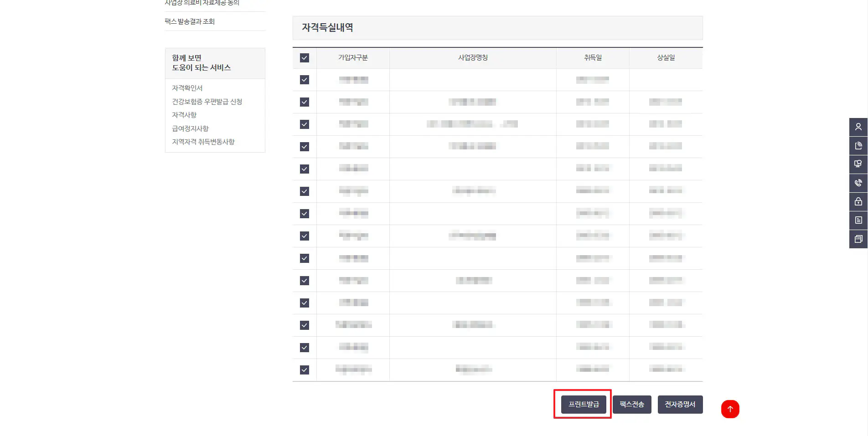Click the red scroll-to-top arrow button
Viewport: 868px width, 436px height.
click(x=730, y=409)
